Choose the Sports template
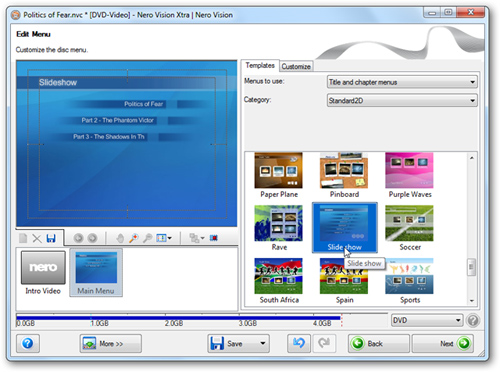Screen dimensions: 500x372 (410, 281)
